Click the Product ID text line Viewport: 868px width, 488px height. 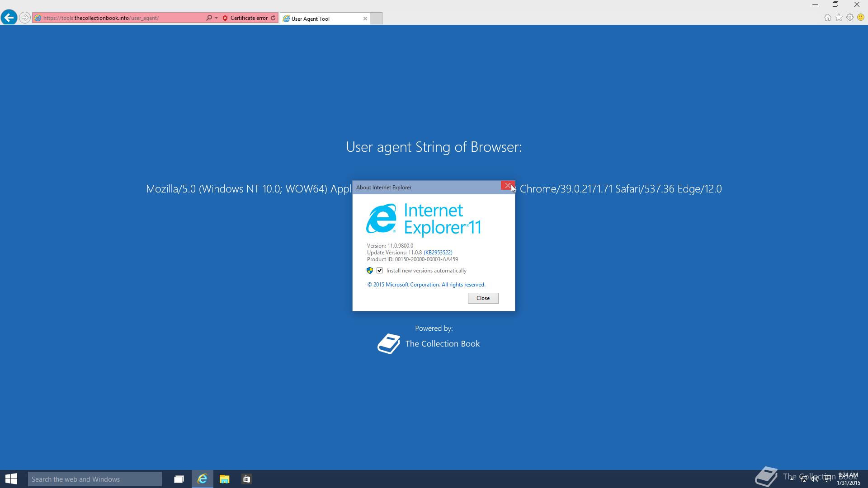tap(412, 259)
